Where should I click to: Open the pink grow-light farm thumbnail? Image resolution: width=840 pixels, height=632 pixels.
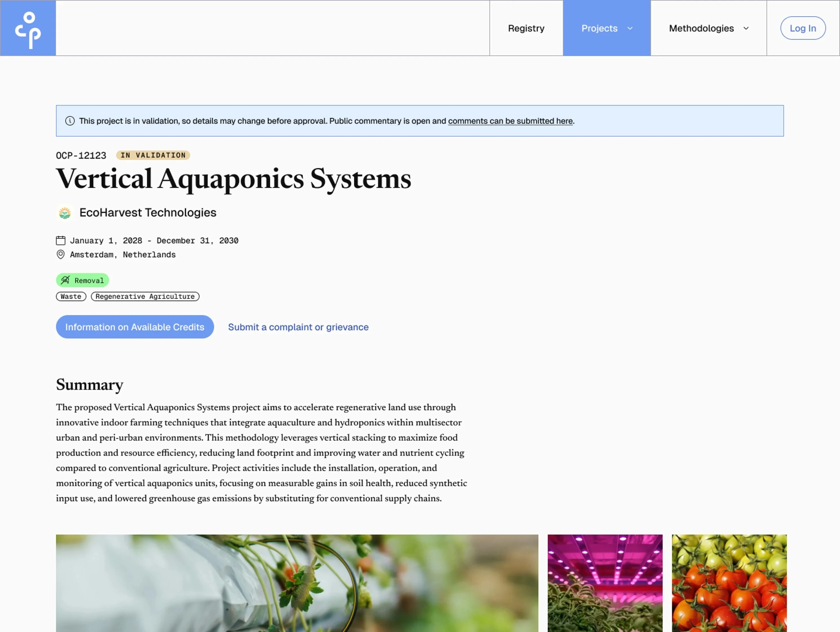[x=605, y=583]
